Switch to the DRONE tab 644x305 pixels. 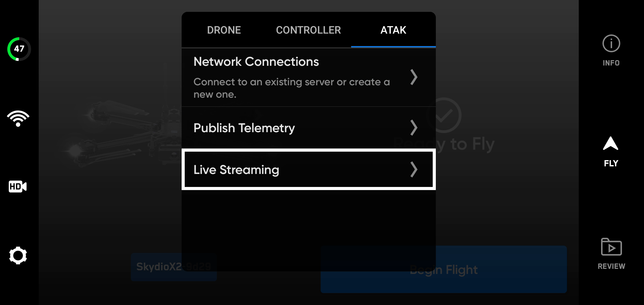pyautogui.click(x=224, y=30)
